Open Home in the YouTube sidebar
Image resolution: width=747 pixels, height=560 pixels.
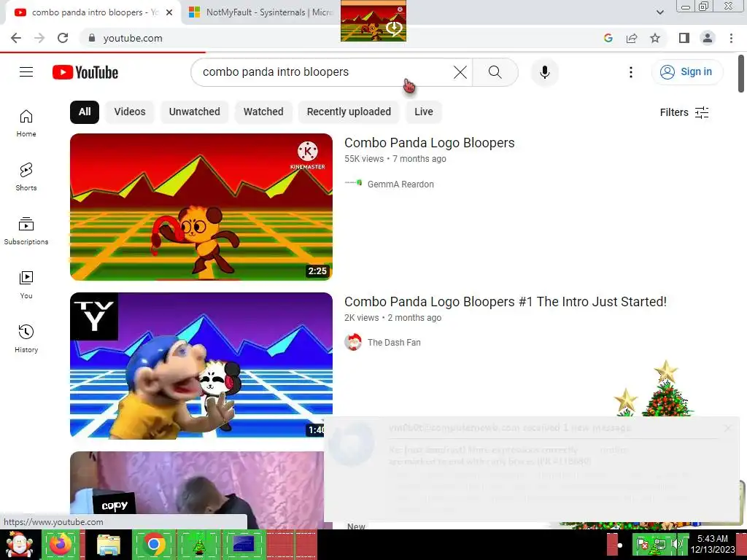point(26,123)
